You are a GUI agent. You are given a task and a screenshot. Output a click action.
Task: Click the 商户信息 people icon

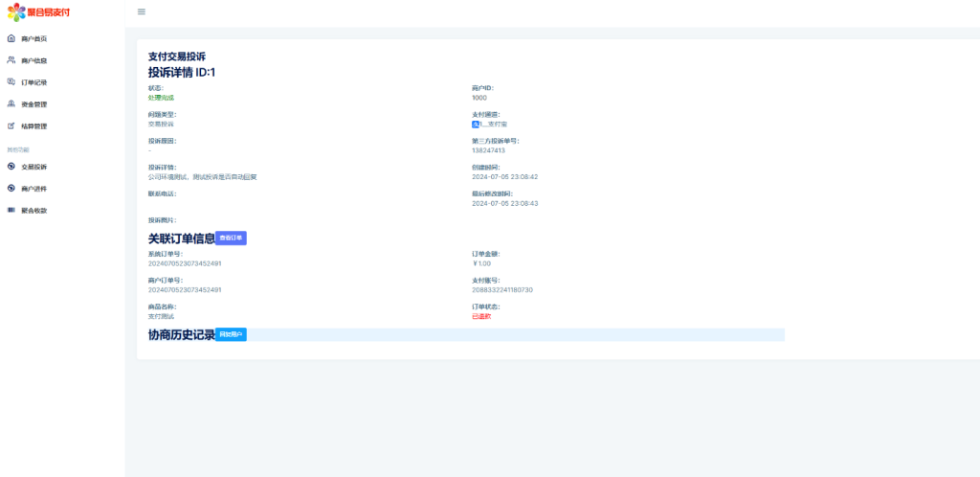pos(11,60)
